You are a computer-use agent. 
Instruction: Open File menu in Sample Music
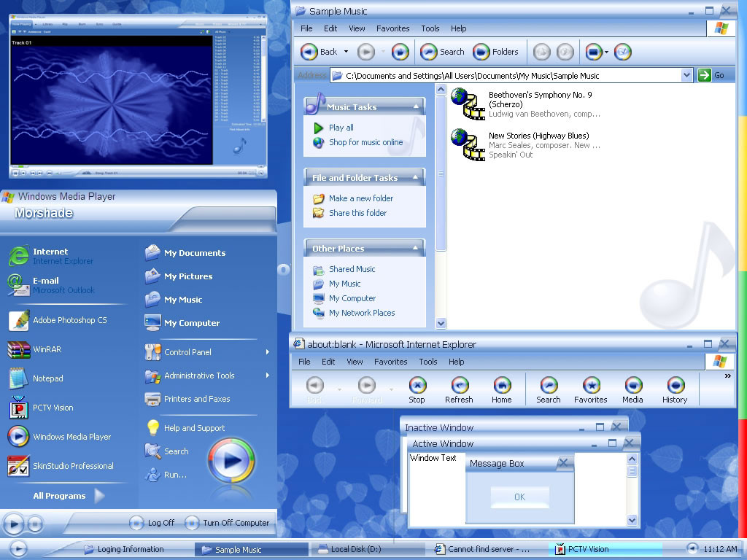click(306, 28)
